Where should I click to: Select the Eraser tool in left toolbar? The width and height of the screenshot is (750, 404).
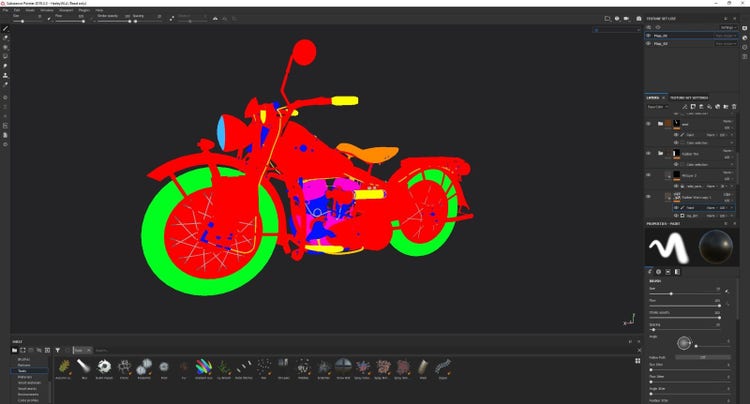[5, 38]
